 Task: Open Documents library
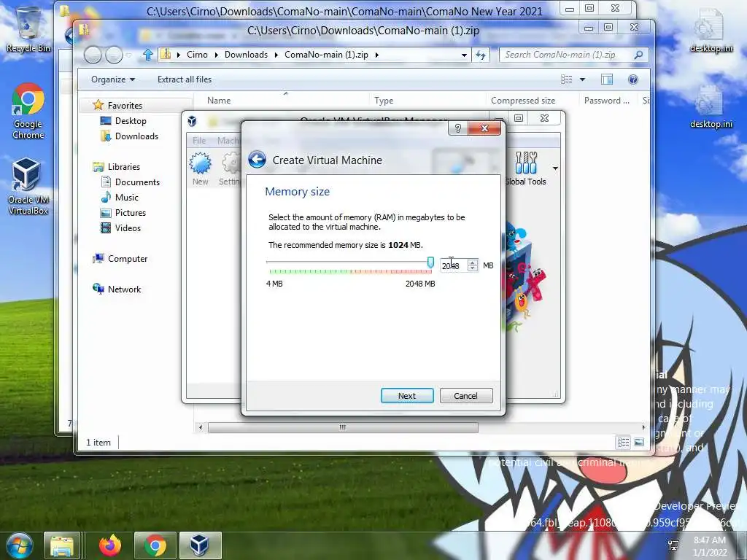pos(137,182)
